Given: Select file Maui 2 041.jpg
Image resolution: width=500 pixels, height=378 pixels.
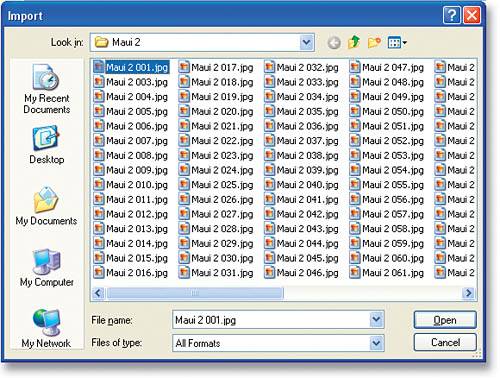Looking at the screenshot, I should click(x=301, y=199).
